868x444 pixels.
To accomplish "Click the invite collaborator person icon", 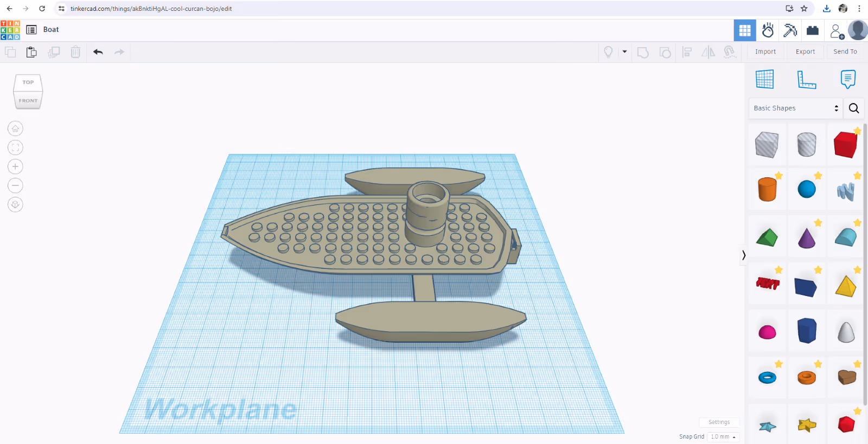I will tap(837, 31).
